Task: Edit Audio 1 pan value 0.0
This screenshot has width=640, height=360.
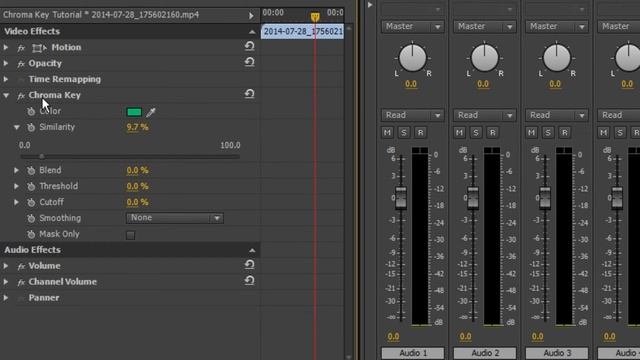Action: coord(411,84)
